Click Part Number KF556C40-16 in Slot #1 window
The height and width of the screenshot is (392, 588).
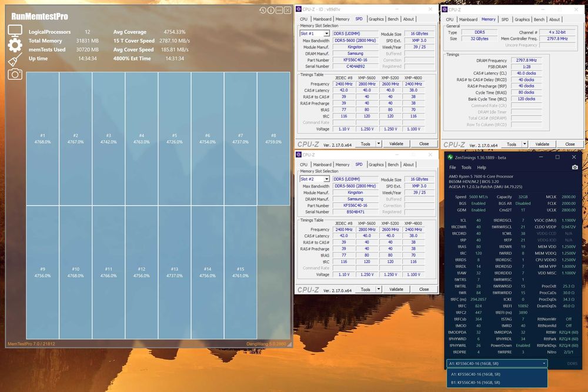coord(355,60)
